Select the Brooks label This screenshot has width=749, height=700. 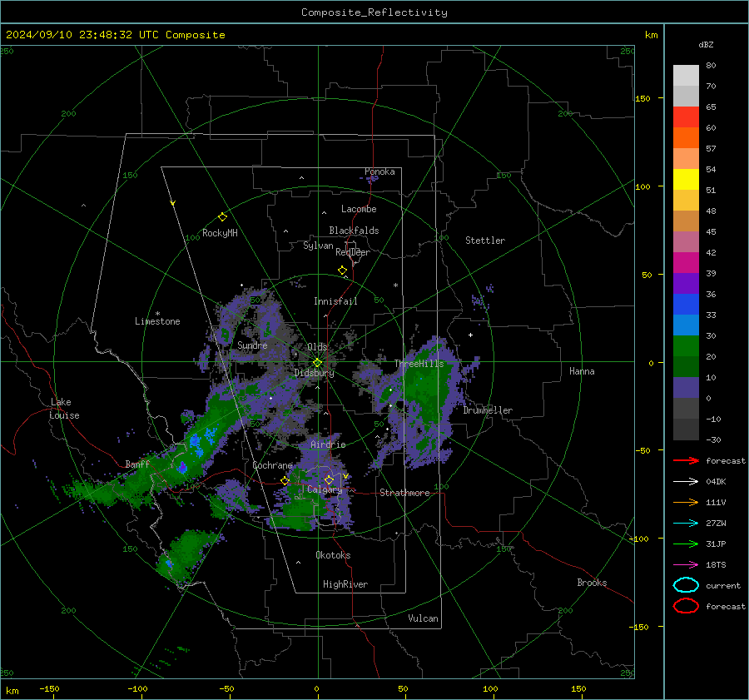click(592, 583)
